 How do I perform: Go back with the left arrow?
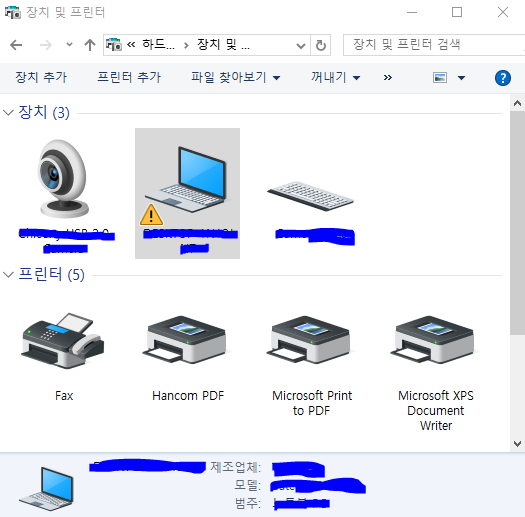(16, 45)
